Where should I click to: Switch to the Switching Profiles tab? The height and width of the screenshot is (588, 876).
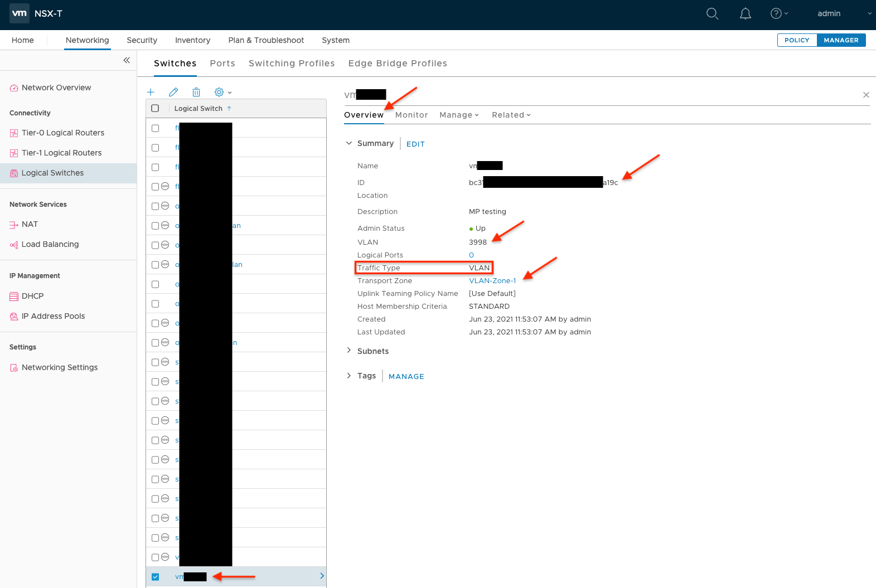(292, 64)
